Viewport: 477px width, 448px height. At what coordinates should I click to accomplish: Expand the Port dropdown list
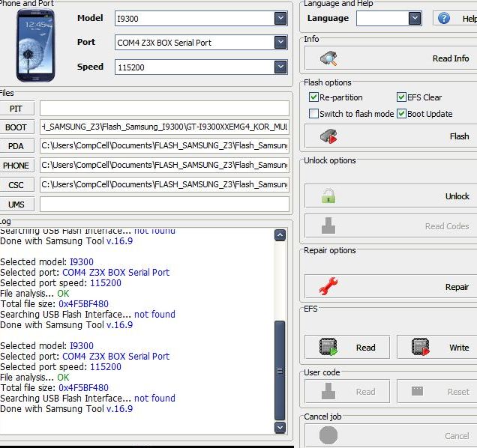click(x=280, y=42)
